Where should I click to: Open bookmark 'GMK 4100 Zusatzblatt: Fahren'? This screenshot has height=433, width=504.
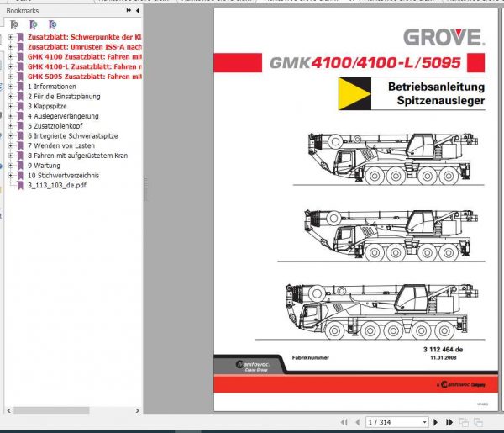84,57
